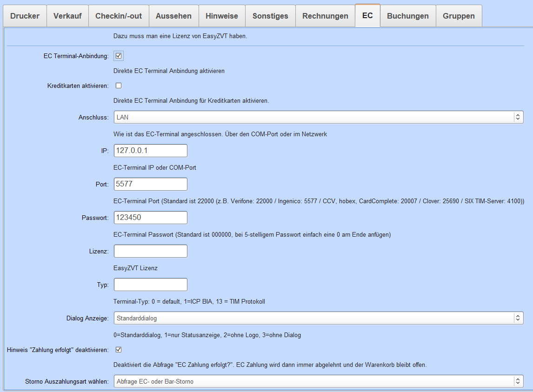Viewport: 533px width, 392px height.
Task: Go to the Checkin/-out tab
Action: pyautogui.click(x=119, y=16)
